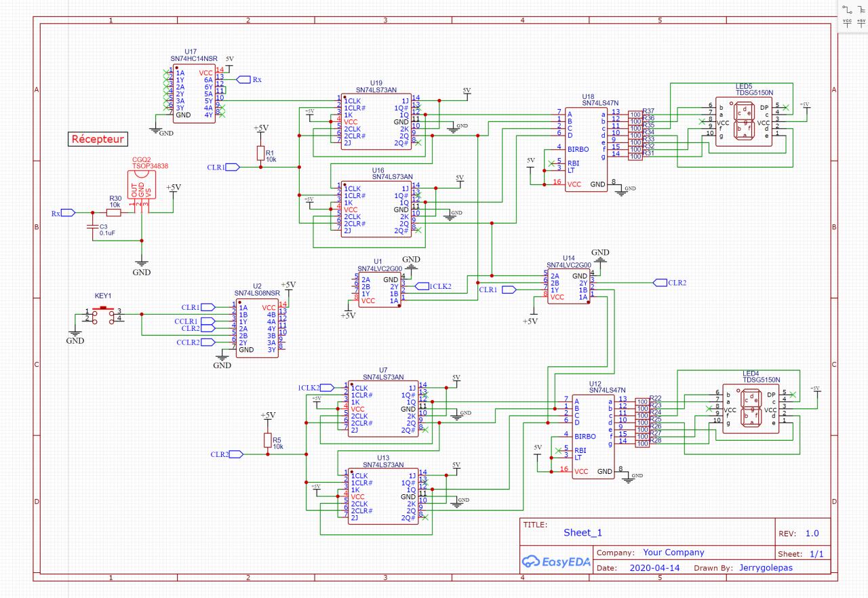The height and width of the screenshot is (598, 868).
Task: Select resistor R5 10k label
Action: (277, 443)
